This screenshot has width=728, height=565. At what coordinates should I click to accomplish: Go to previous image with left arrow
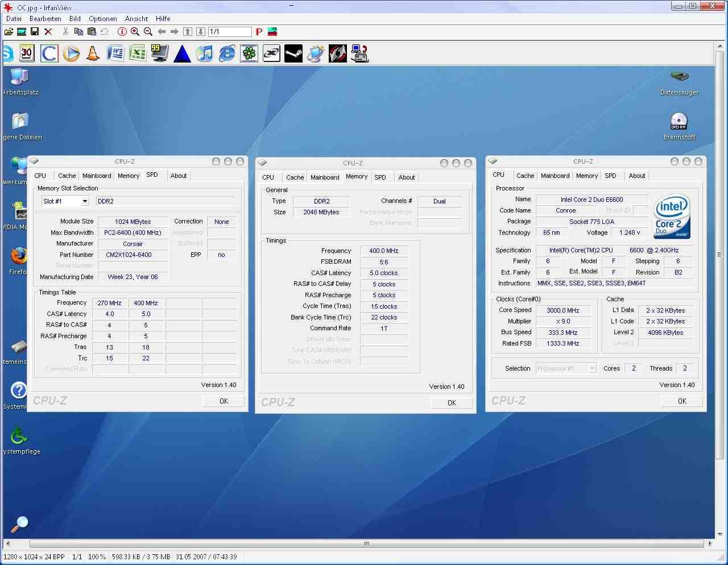(x=162, y=32)
